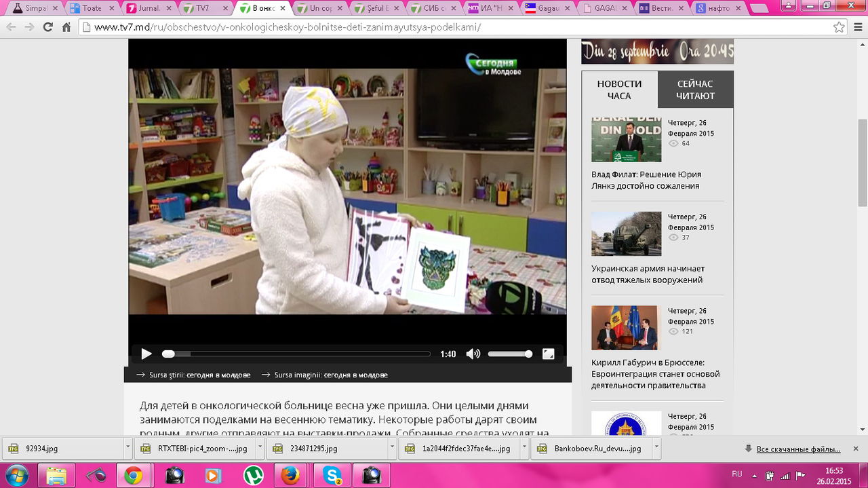Open article about Влад Филат and Юрий Лянкэ
The width and height of the screenshot is (868, 488).
(x=646, y=180)
